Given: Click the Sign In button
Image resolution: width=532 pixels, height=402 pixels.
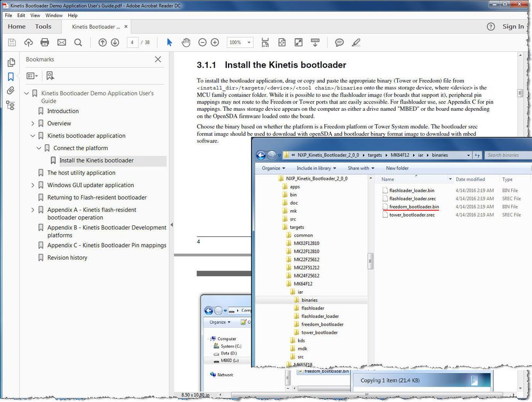Looking at the screenshot, I should 513,27.
